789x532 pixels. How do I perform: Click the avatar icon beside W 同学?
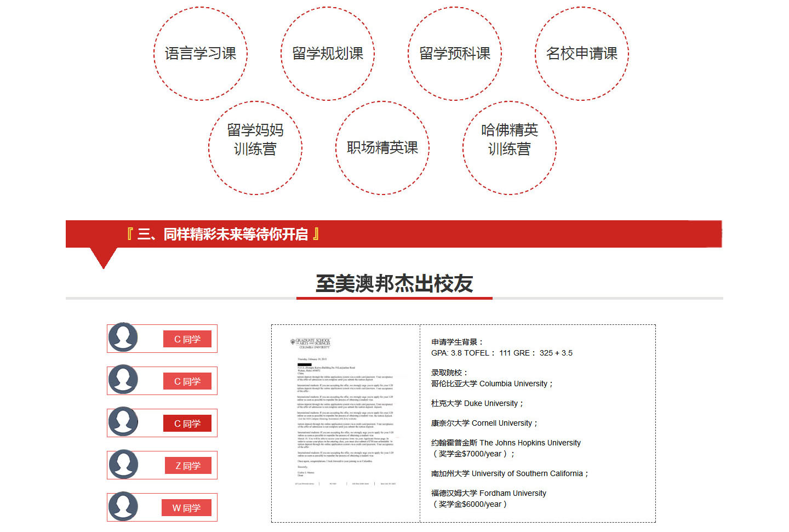pos(123,507)
